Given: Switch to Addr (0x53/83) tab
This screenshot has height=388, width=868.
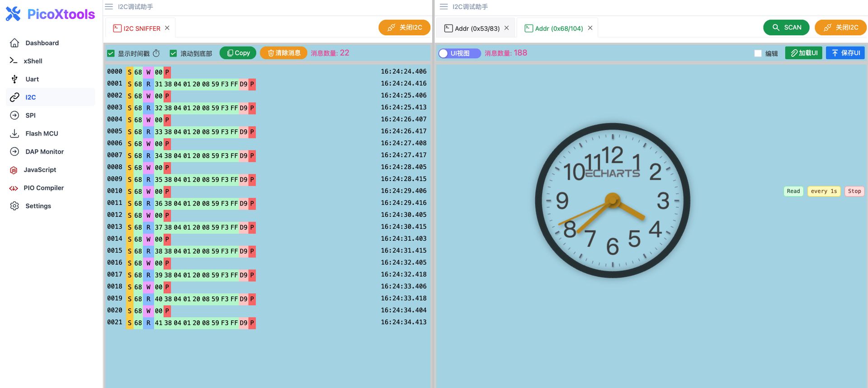Looking at the screenshot, I should click(x=476, y=28).
